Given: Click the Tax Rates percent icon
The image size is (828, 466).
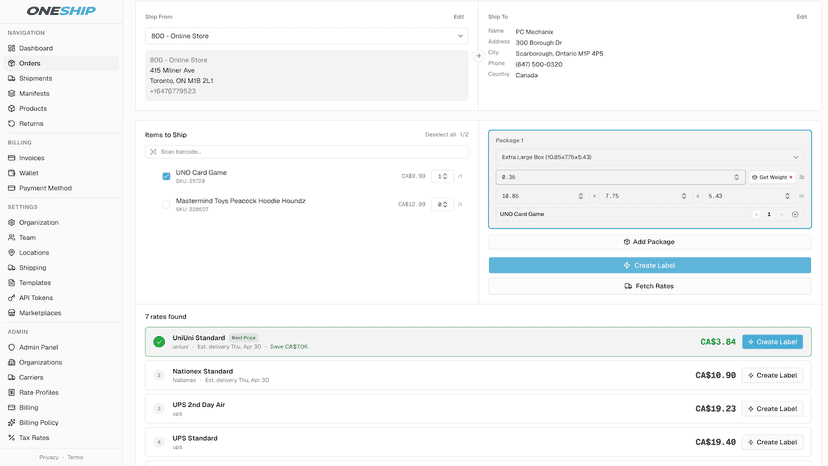Looking at the screenshot, I should click(x=12, y=437).
